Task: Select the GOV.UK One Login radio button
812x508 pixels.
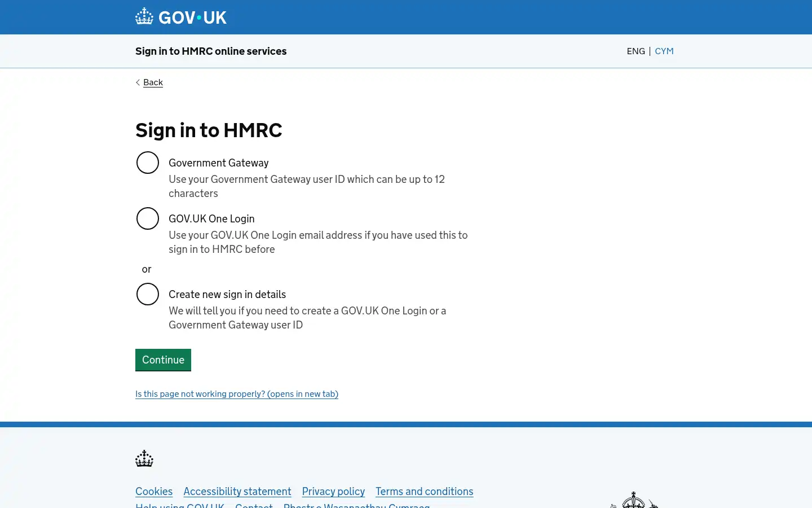Action: [x=148, y=218]
